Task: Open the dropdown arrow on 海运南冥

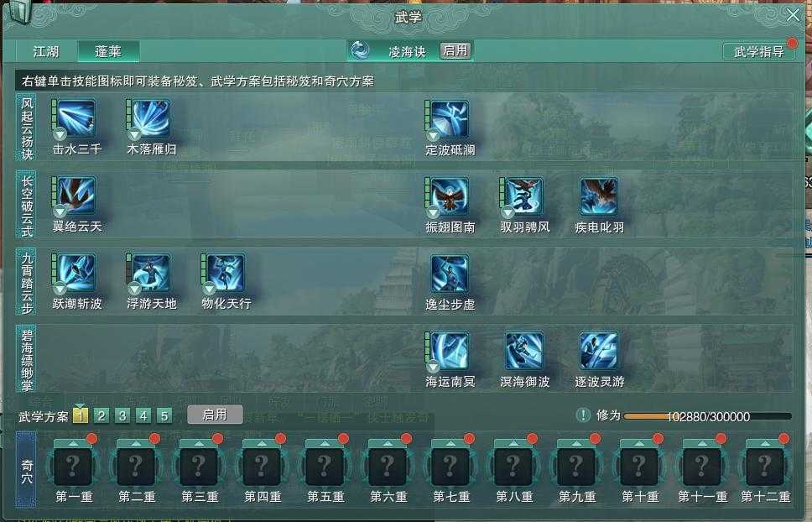Action: tap(433, 366)
